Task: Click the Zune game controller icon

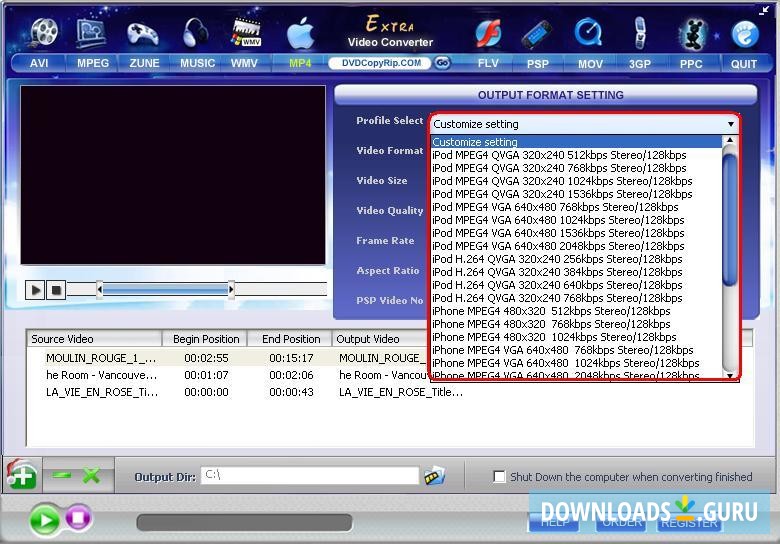Action: [x=143, y=34]
